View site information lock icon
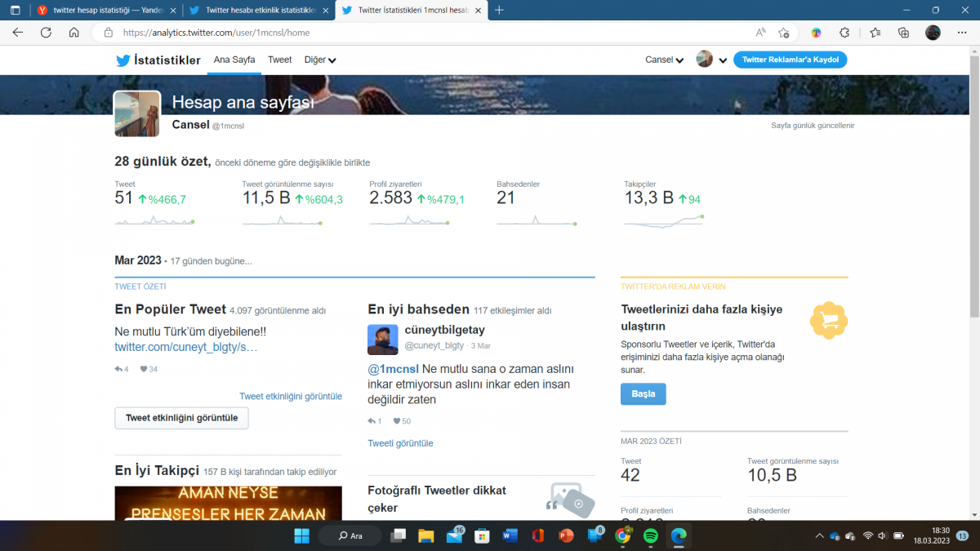This screenshot has width=980, height=551. [107, 33]
